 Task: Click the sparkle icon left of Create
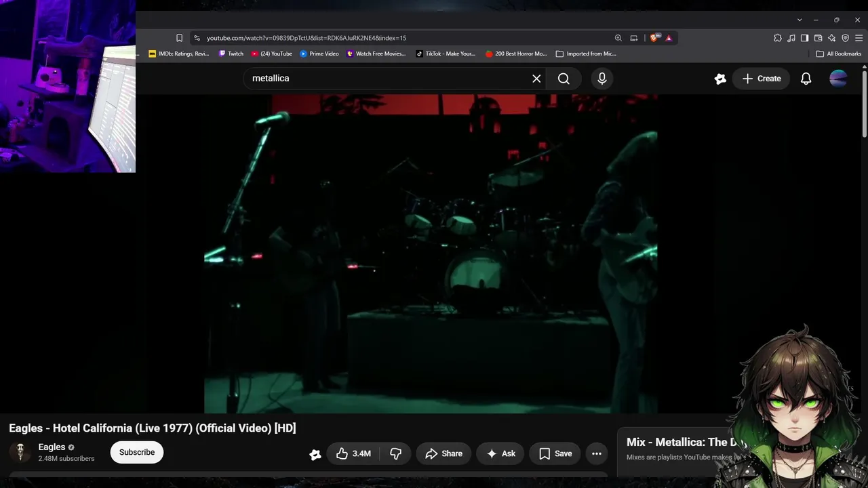point(720,79)
